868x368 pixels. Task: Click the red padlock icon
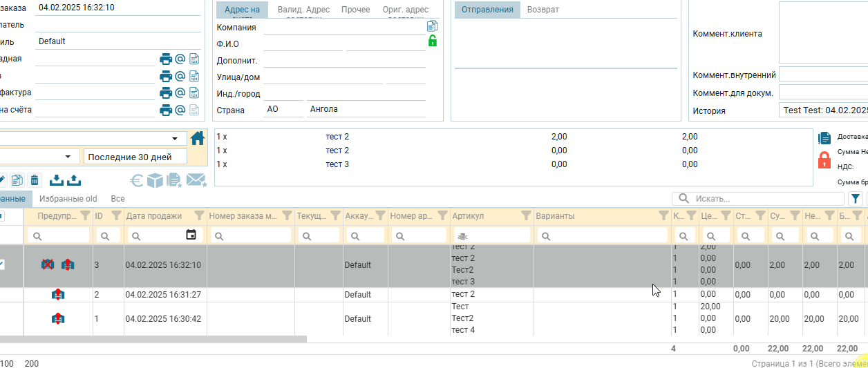(824, 160)
